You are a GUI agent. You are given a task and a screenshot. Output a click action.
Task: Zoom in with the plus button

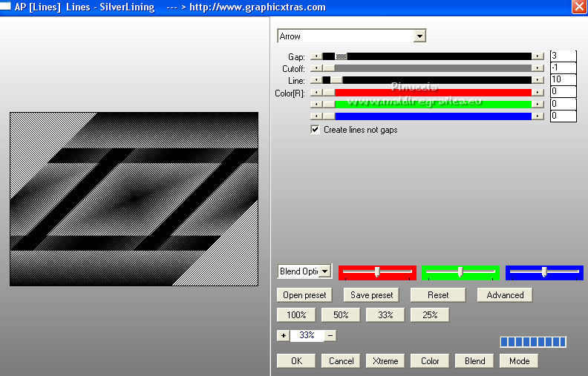(x=283, y=335)
